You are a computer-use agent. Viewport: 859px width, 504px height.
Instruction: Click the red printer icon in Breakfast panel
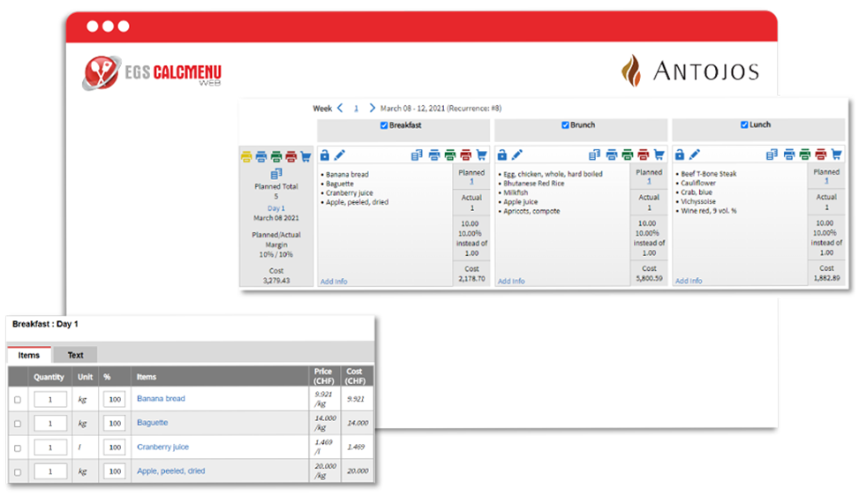tap(465, 155)
